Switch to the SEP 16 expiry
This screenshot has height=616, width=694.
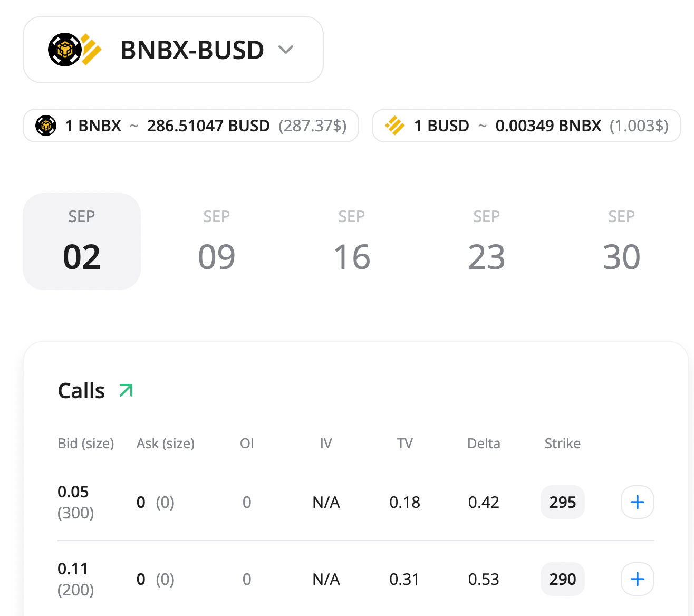[x=352, y=242]
